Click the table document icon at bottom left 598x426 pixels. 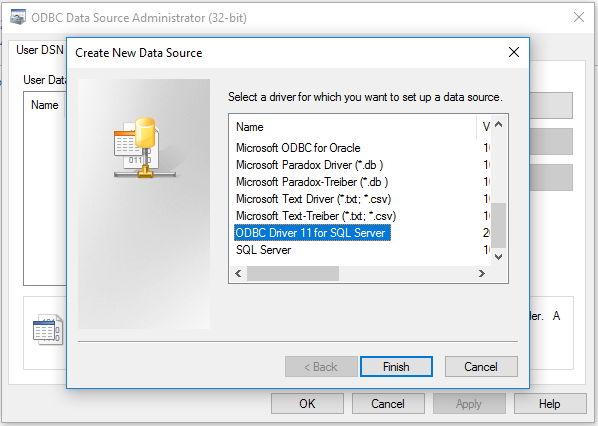[47, 330]
